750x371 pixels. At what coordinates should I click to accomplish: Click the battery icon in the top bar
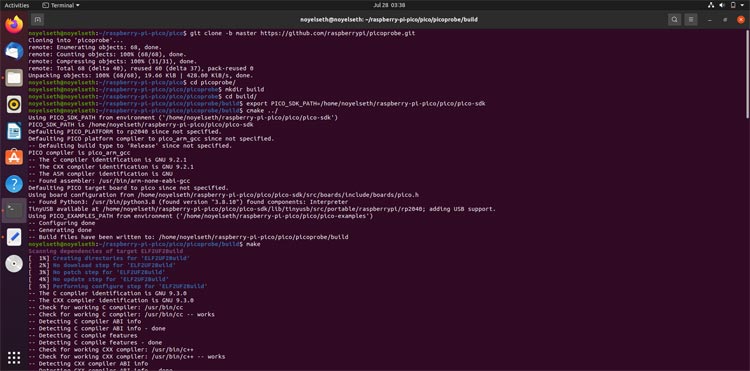click(x=733, y=5)
